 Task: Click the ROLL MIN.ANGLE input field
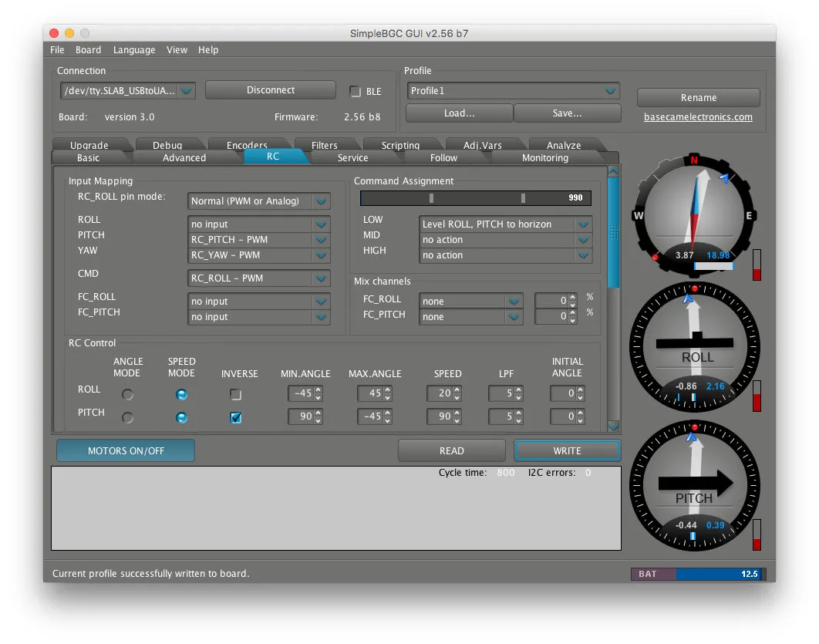point(301,393)
